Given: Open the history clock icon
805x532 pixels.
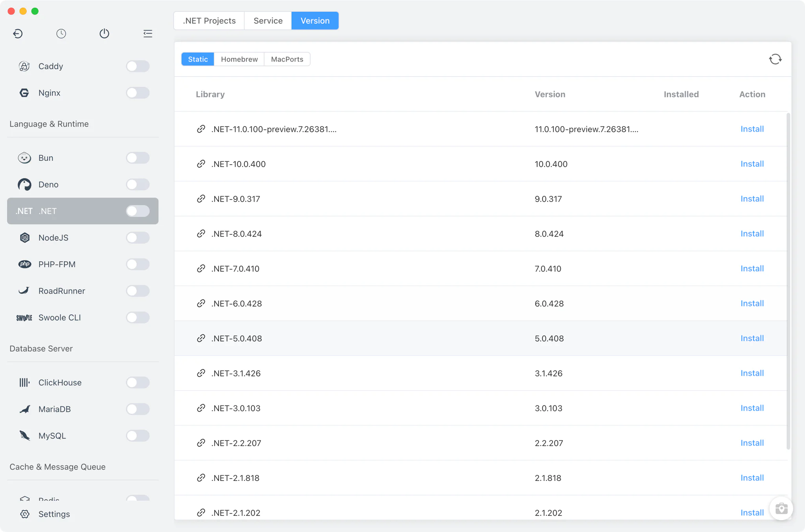Looking at the screenshot, I should click(61, 33).
